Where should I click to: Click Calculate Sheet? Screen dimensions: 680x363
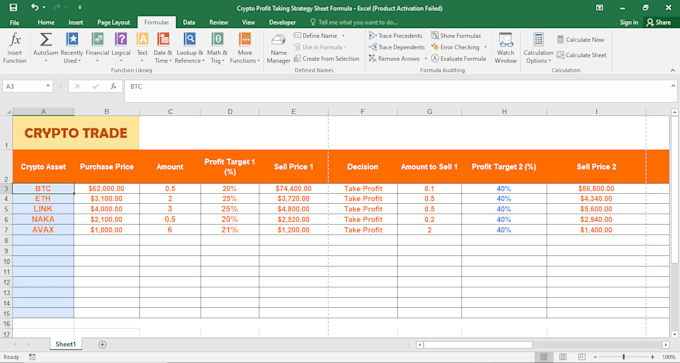(581, 55)
